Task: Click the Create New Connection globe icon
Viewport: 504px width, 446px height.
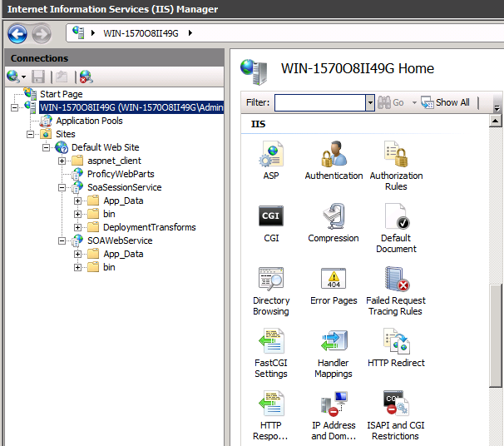Action: 12,77
